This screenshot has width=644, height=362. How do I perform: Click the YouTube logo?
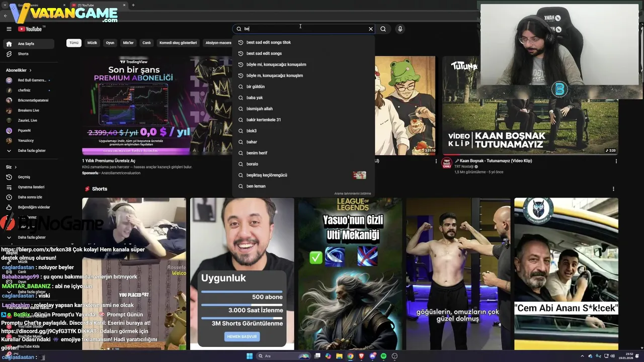pos(31,29)
